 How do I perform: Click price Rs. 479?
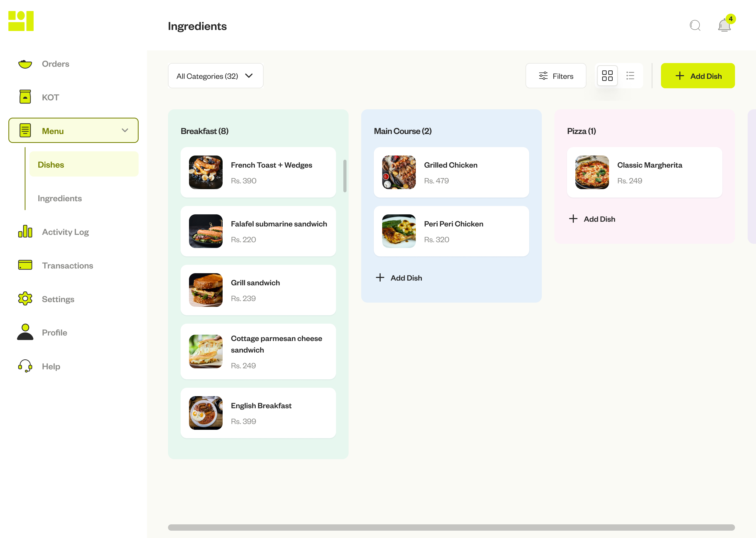[436, 180]
